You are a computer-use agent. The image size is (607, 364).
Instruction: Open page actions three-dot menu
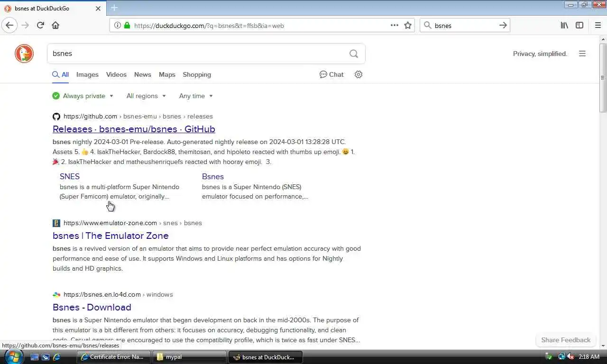(x=394, y=25)
